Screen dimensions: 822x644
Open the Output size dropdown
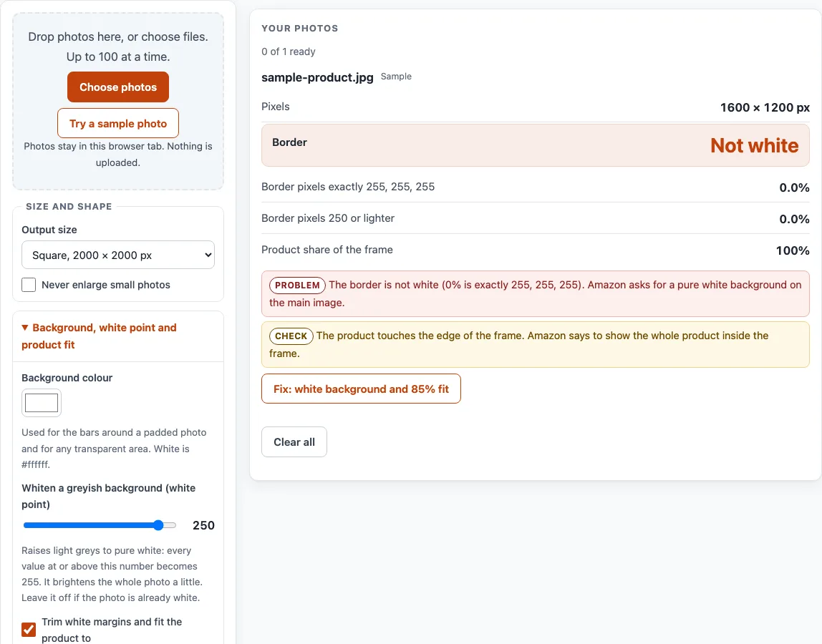click(118, 255)
